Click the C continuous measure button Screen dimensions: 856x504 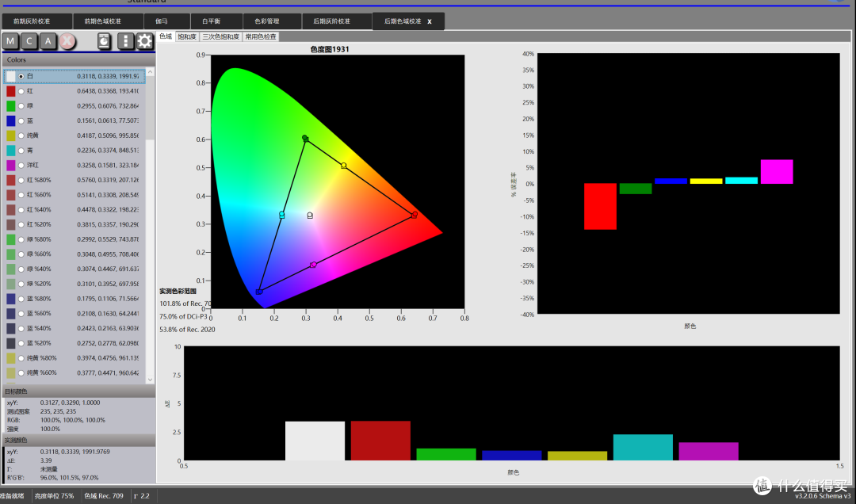pos(29,41)
